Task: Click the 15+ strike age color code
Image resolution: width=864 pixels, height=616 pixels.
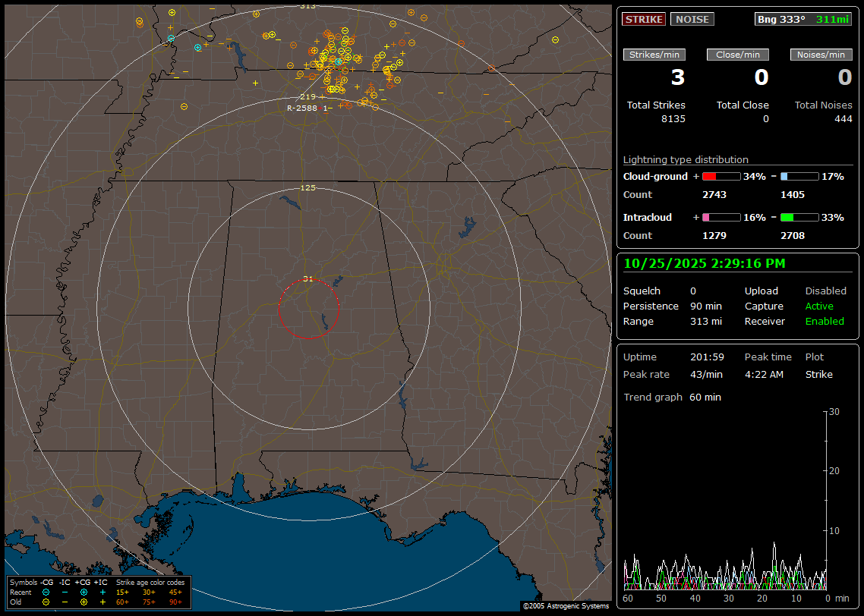Action: click(x=122, y=592)
